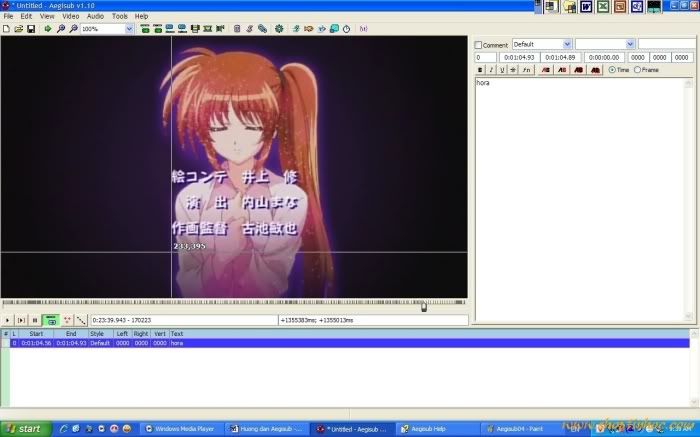
Task: Open the Windows start button
Action: pos(26,429)
